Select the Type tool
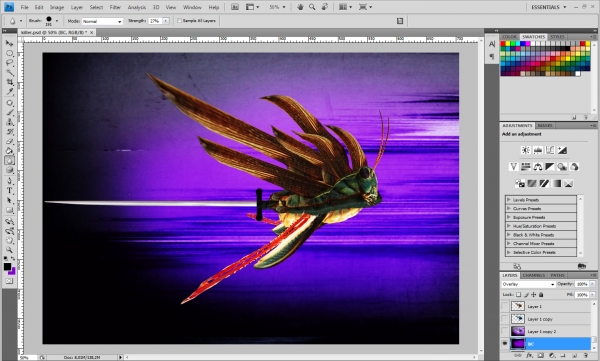Image resolution: width=600 pixels, height=361 pixels. 9,191
